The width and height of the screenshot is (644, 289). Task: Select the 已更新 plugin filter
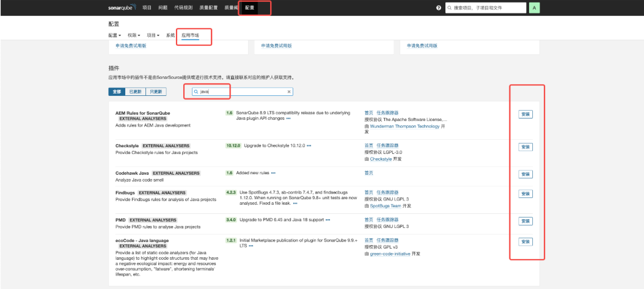point(135,92)
